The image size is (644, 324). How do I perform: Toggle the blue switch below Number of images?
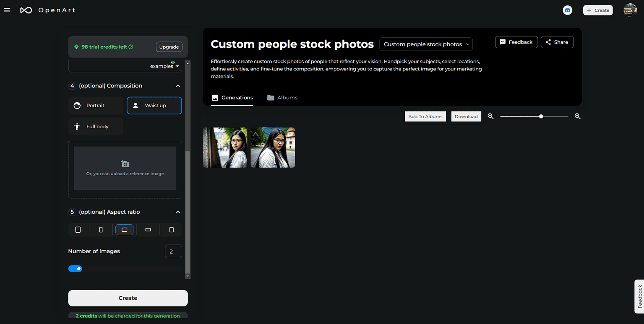tap(75, 269)
